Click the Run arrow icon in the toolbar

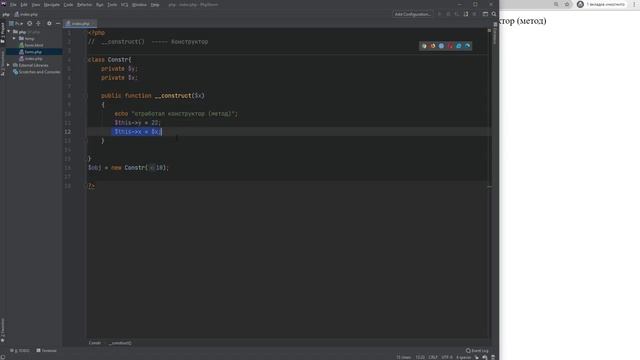point(440,14)
